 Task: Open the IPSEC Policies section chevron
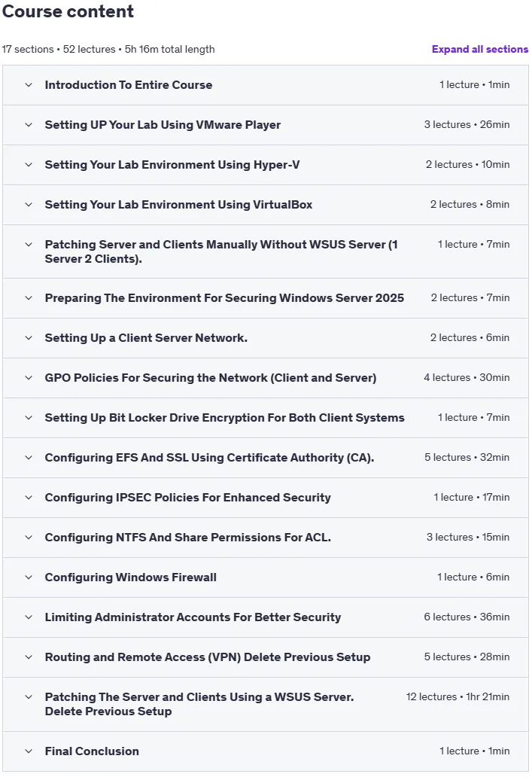click(29, 498)
